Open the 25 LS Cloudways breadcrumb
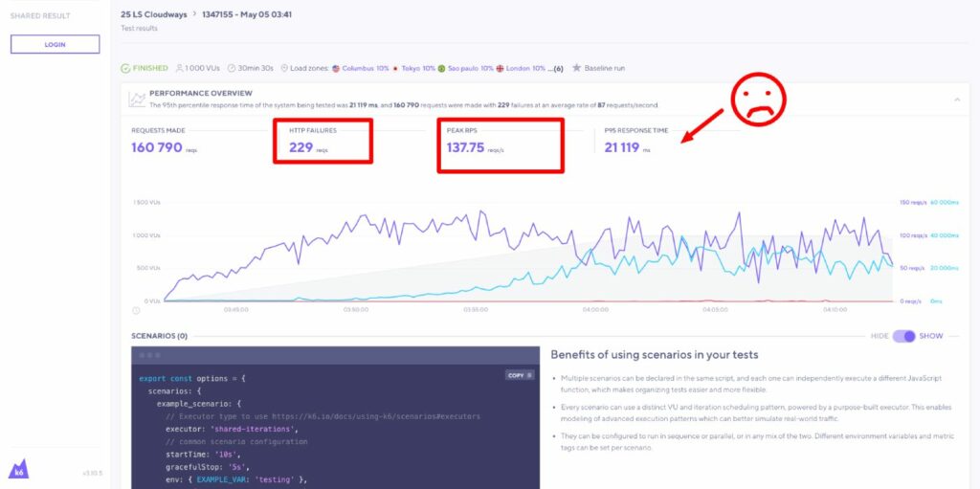 [154, 14]
